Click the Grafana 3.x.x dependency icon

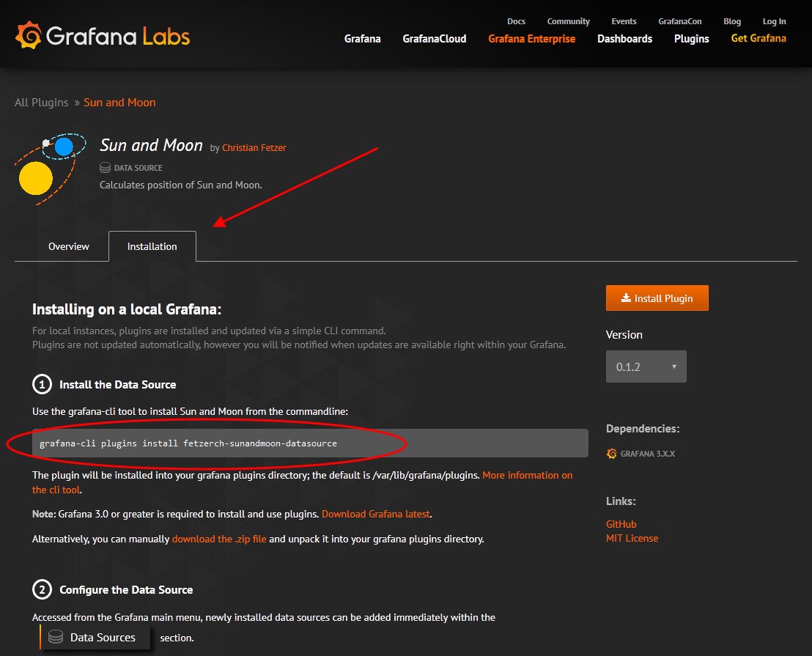tap(612, 454)
